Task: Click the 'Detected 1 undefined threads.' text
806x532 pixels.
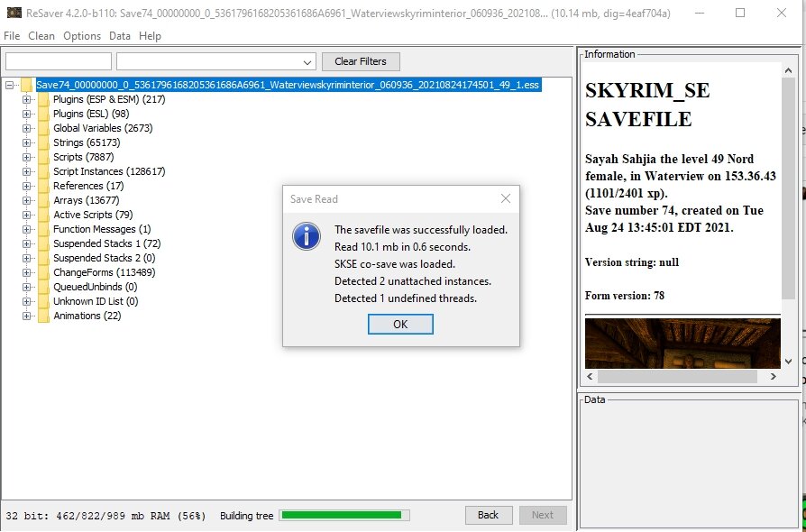Action: point(406,298)
